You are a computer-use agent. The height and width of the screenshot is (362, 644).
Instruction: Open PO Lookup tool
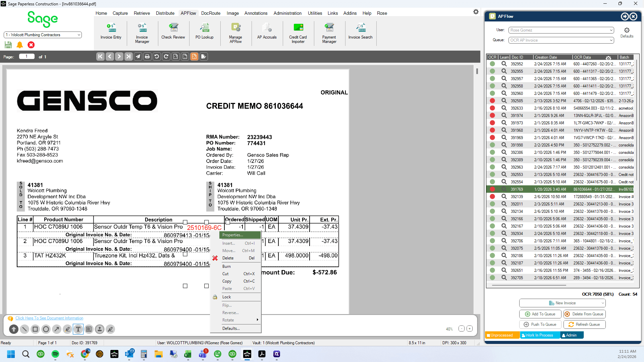pos(204,32)
